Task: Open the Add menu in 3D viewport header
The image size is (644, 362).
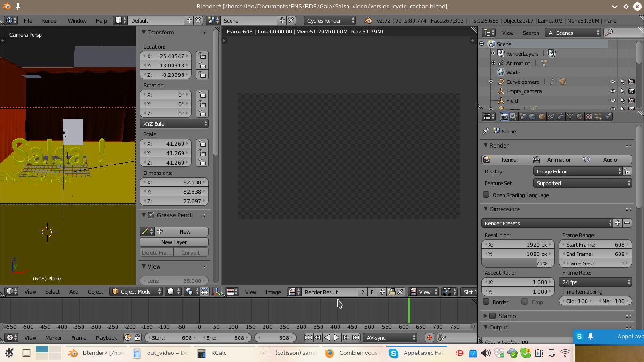Action: point(74,292)
